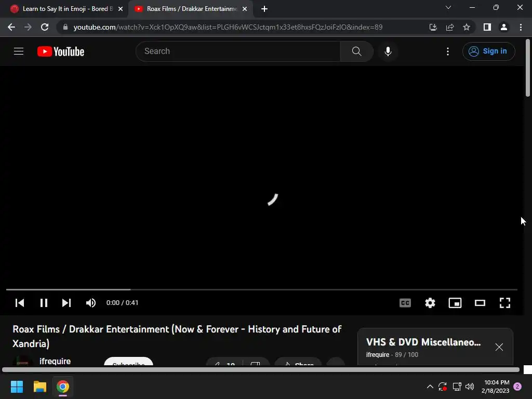
Task: Open sync update tray icon
Action: point(443,387)
